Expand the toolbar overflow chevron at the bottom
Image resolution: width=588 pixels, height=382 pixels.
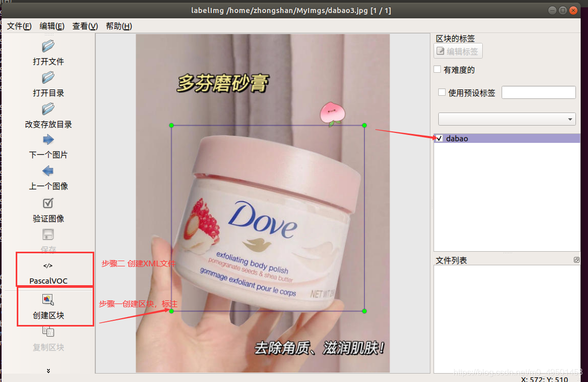(x=48, y=371)
